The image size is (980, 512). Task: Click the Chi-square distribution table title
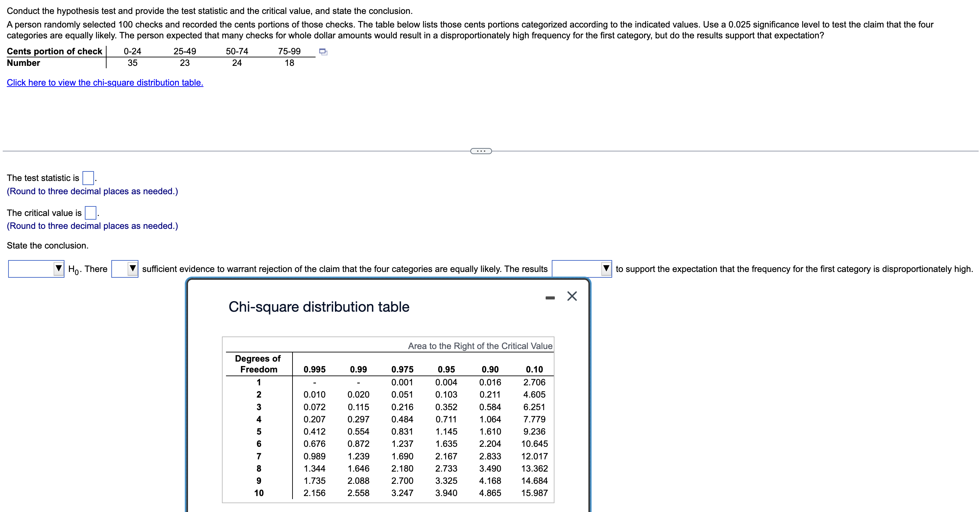coord(319,307)
